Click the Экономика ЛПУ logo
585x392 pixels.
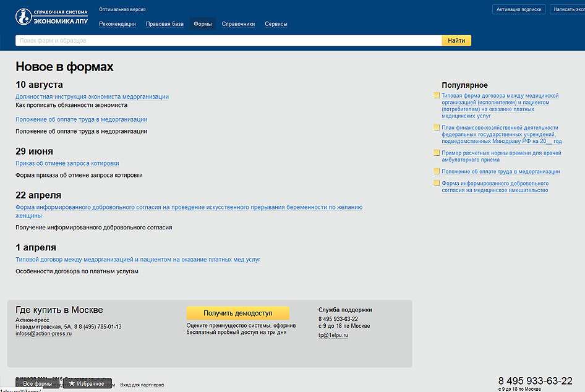click(52, 17)
